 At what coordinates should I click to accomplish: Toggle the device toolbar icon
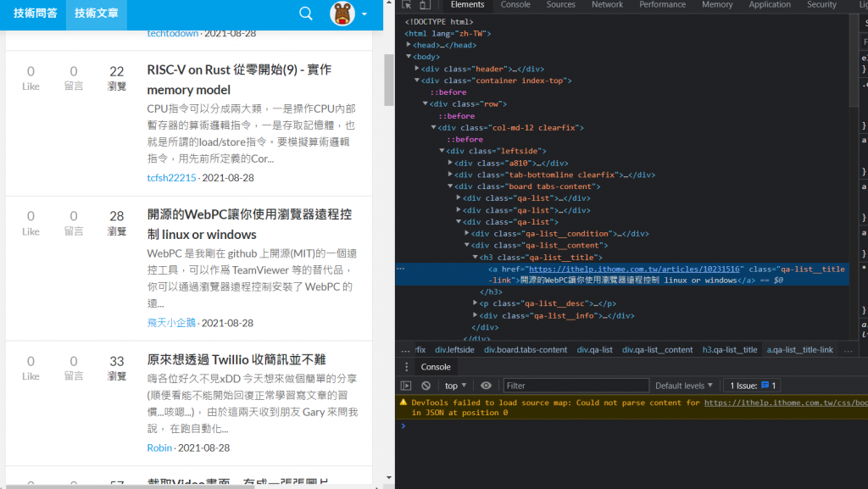(425, 4)
